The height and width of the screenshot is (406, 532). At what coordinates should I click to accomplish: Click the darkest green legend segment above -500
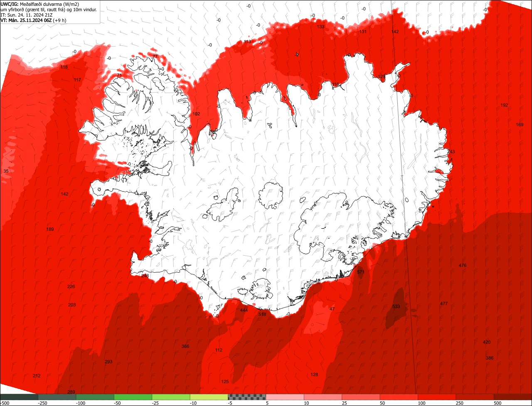click(x=19, y=397)
